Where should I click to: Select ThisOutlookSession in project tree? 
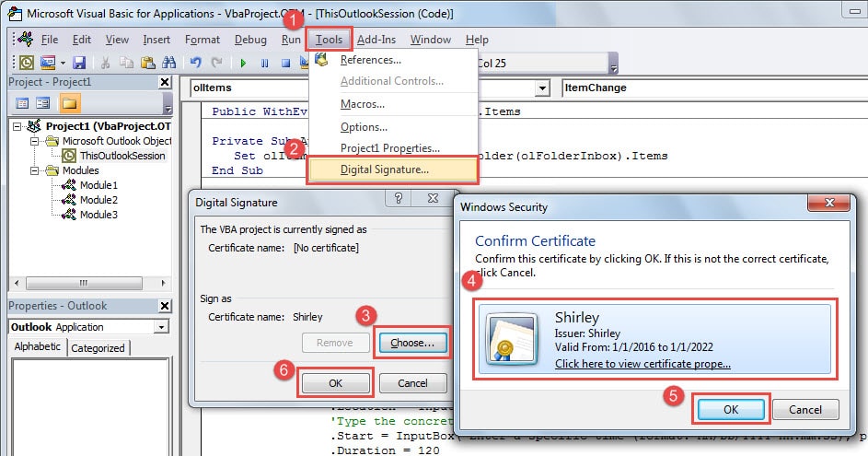pyautogui.click(x=122, y=156)
